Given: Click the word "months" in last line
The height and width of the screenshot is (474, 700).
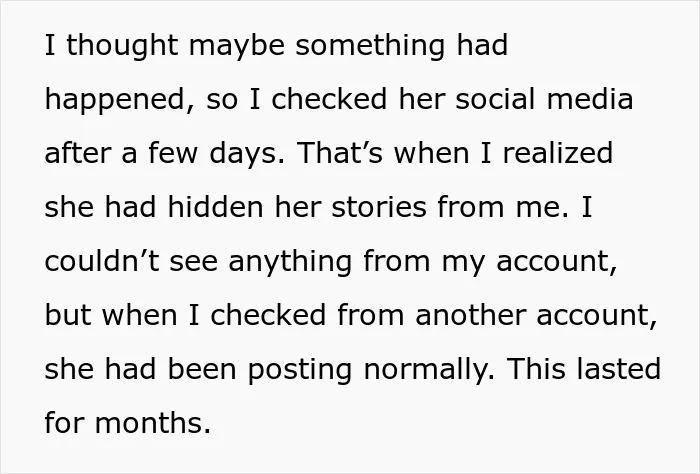Looking at the screenshot, I should (152, 423).
